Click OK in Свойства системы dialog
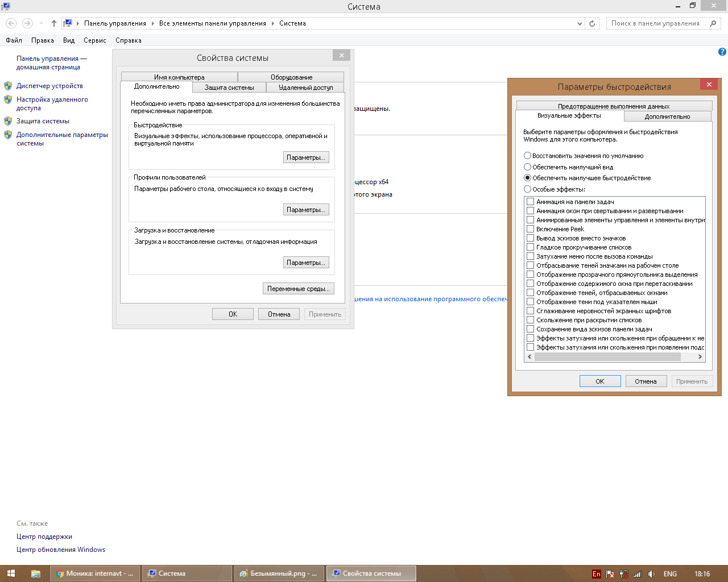 click(233, 314)
